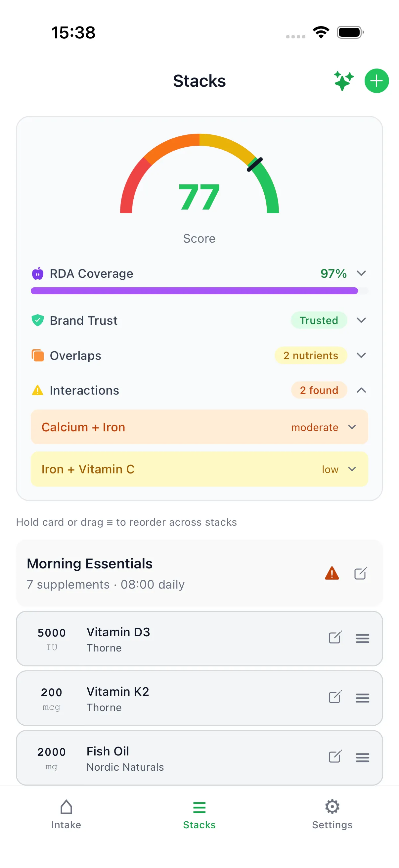
Task: Expand the Iron + Vitamin C interaction
Action: click(x=352, y=469)
